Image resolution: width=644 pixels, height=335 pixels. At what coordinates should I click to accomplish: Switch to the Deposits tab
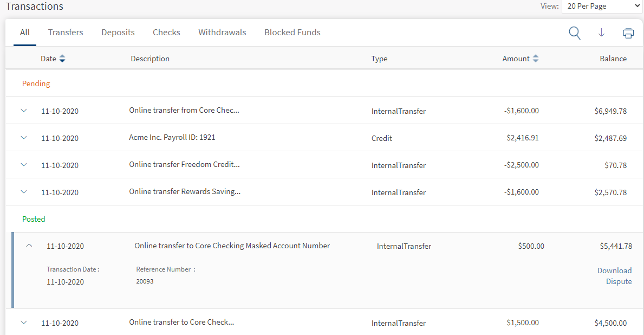point(118,33)
